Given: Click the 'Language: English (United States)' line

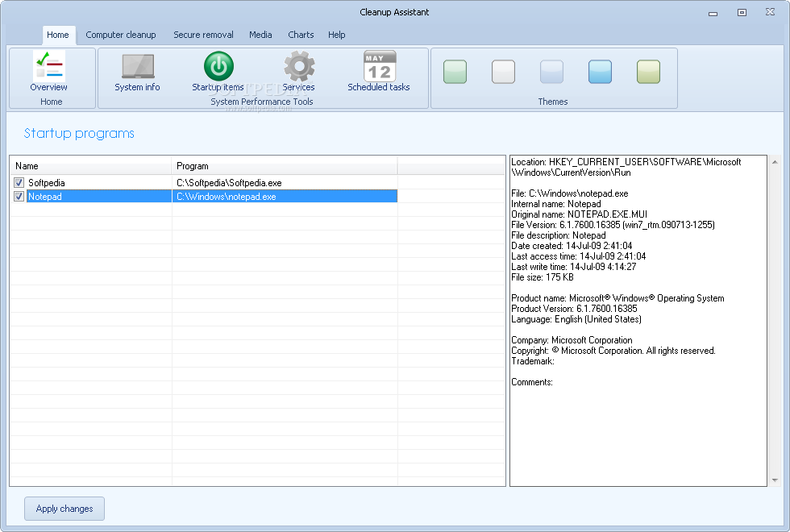Looking at the screenshot, I should [576, 319].
